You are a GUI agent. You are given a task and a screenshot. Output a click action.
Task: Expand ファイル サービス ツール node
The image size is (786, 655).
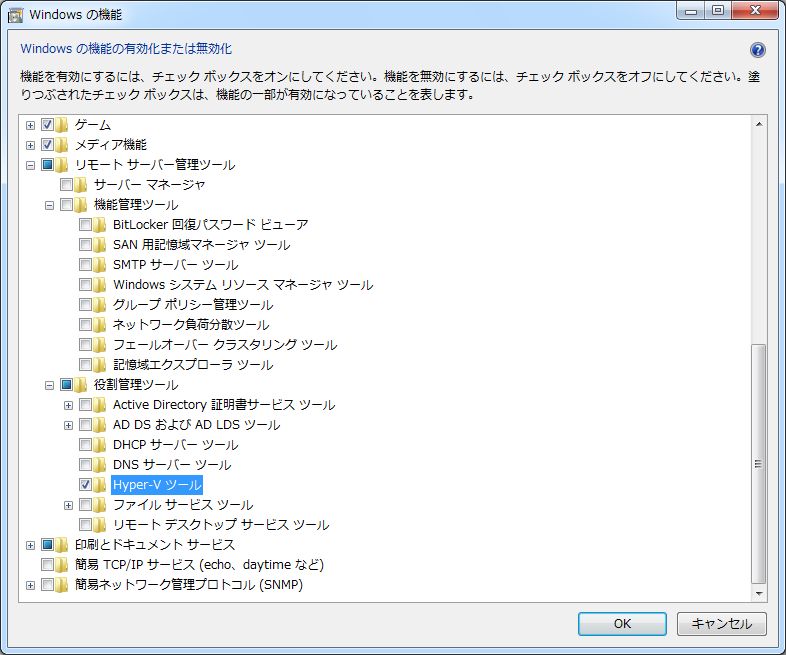click(69, 505)
